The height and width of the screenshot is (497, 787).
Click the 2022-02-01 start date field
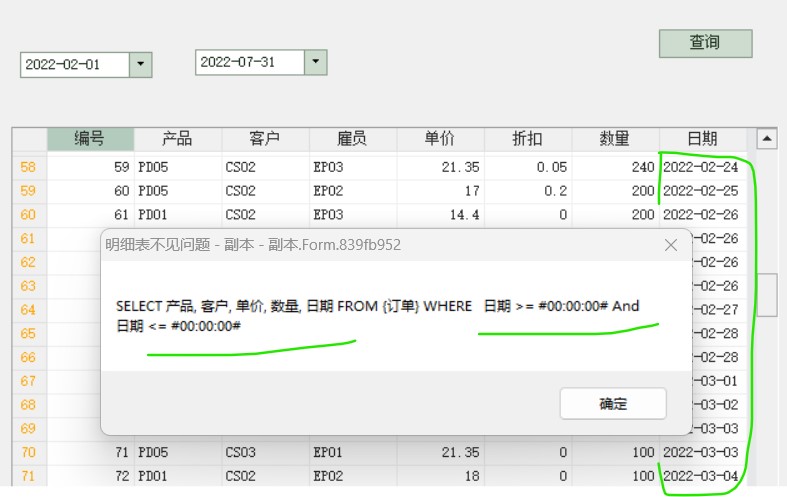75,64
